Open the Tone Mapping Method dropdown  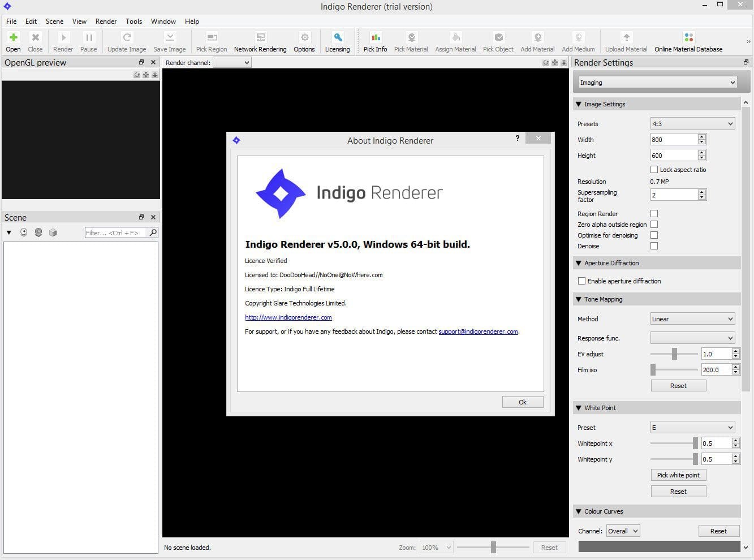coord(692,319)
